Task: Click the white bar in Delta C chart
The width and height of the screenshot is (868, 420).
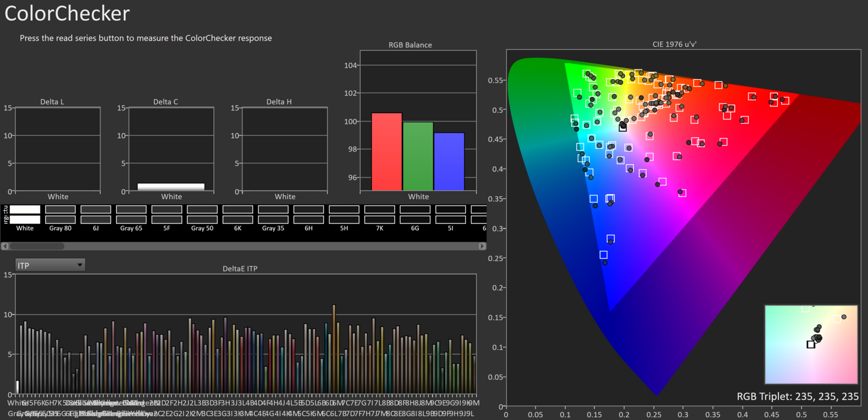Action: click(171, 187)
